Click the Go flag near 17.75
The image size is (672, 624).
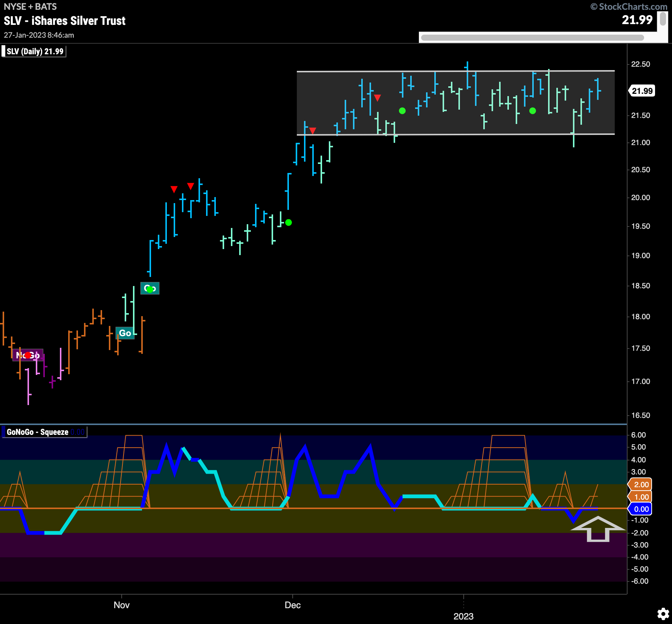pyautogui.click(x=125, y=333)
